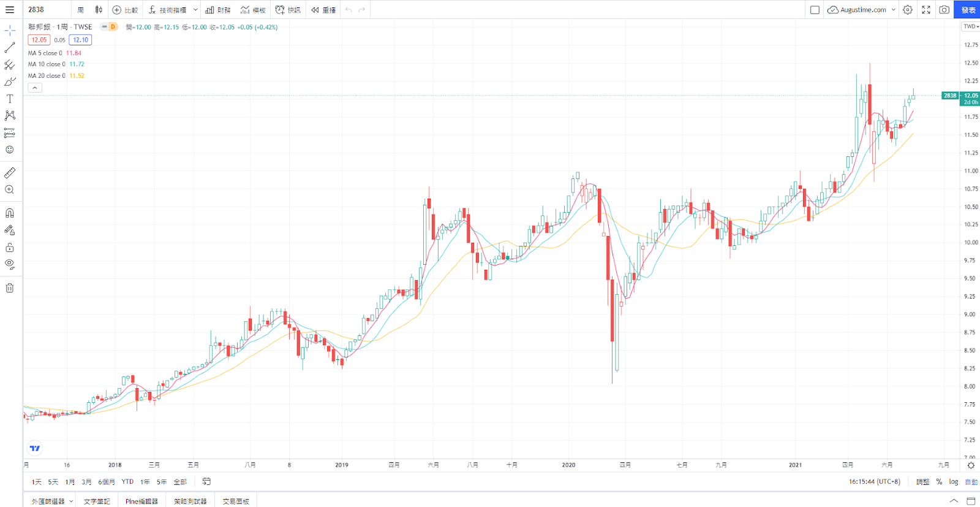This screenshot has height=507, width=980.
Task: Toggle hide all drawings eye icon
Action: click(10, 264)
